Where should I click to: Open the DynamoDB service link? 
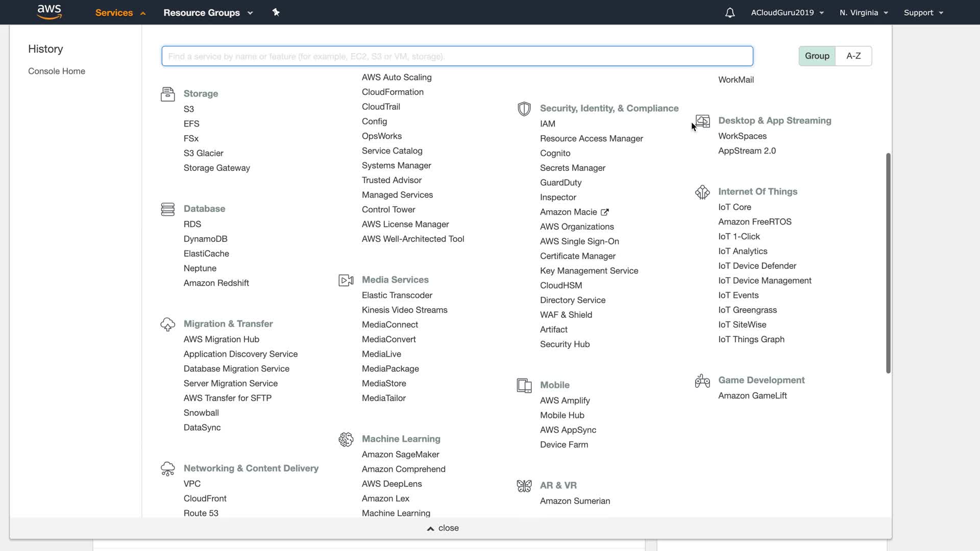point(205,239)
